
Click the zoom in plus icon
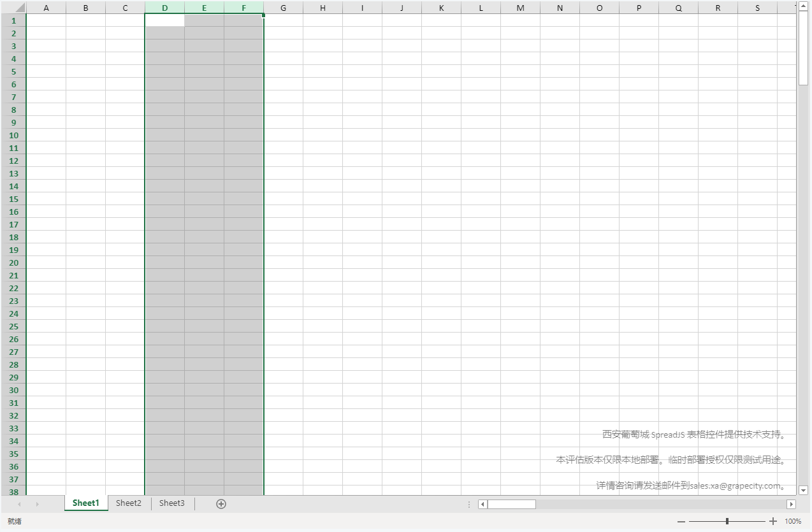(x=773, y=521)
